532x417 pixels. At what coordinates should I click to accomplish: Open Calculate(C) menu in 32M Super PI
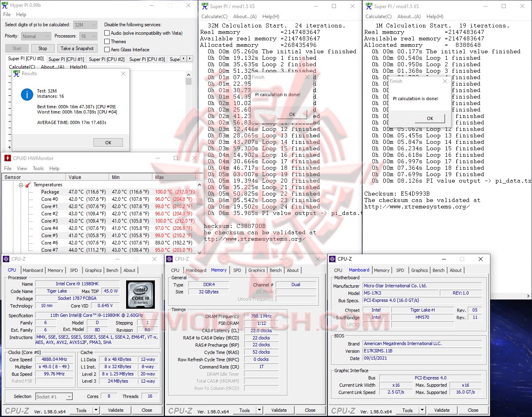(x=214, y=17)
